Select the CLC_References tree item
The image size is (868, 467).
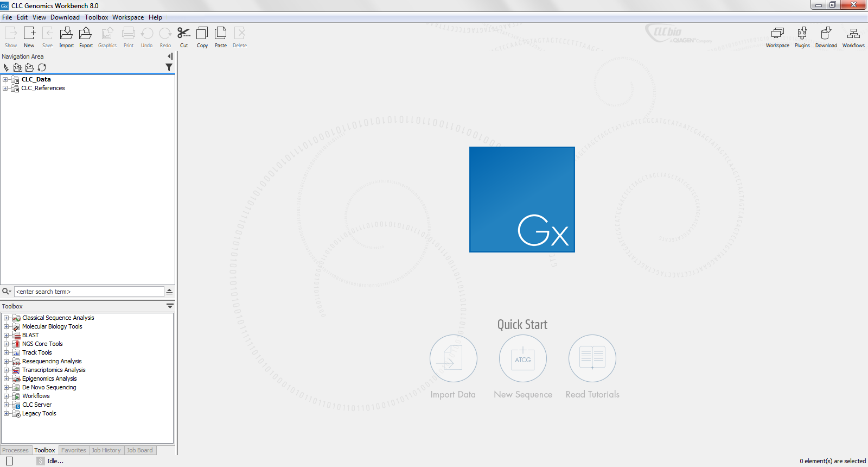point(43,88)
